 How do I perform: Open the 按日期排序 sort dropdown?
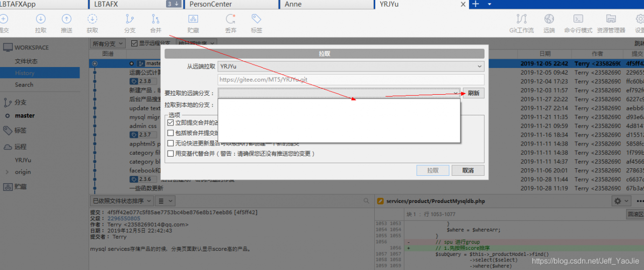click(196, 44)
